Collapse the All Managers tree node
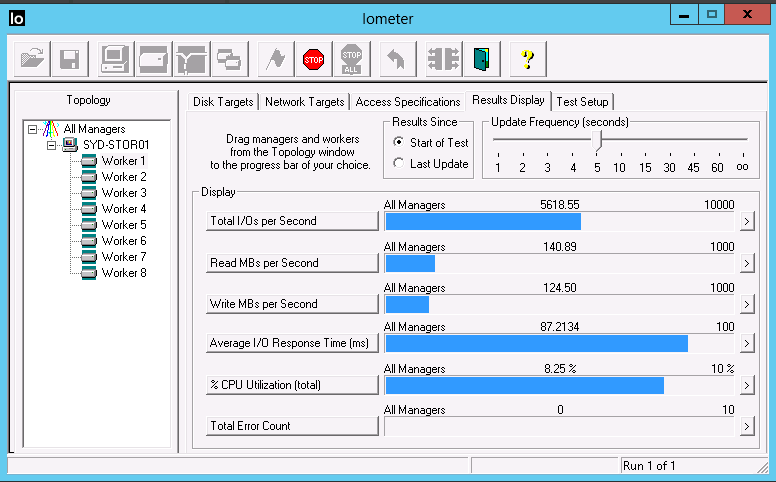This screenshot has height=482, width=776. (x=32, y=129)
